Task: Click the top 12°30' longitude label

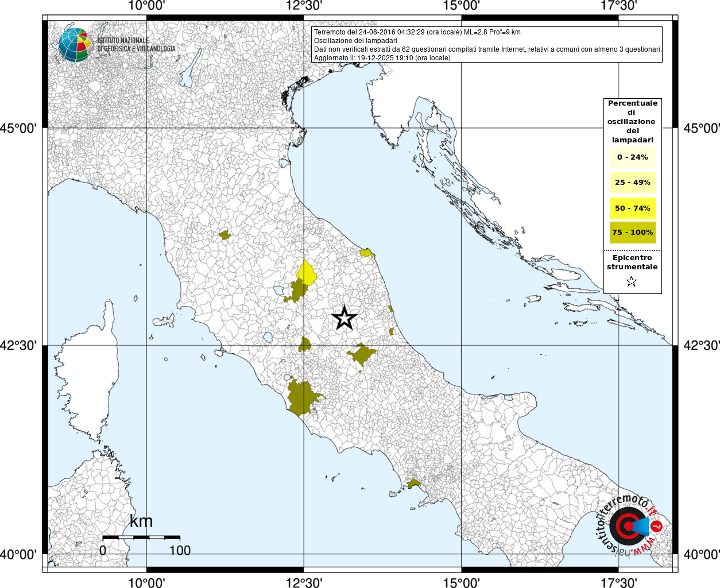Action: click(x=304, y=6)
